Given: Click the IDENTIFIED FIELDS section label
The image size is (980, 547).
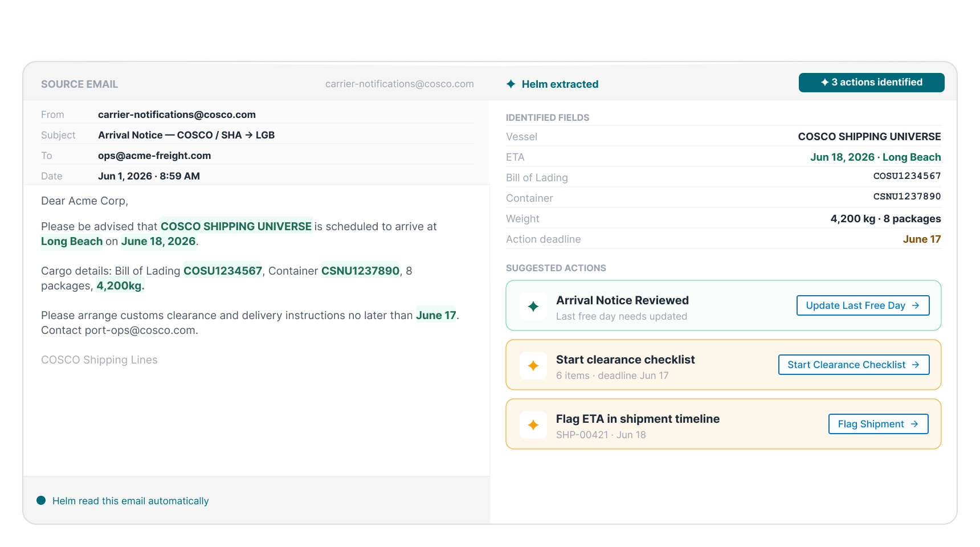Looking at the screenshot, I should (x=548, y=117).
